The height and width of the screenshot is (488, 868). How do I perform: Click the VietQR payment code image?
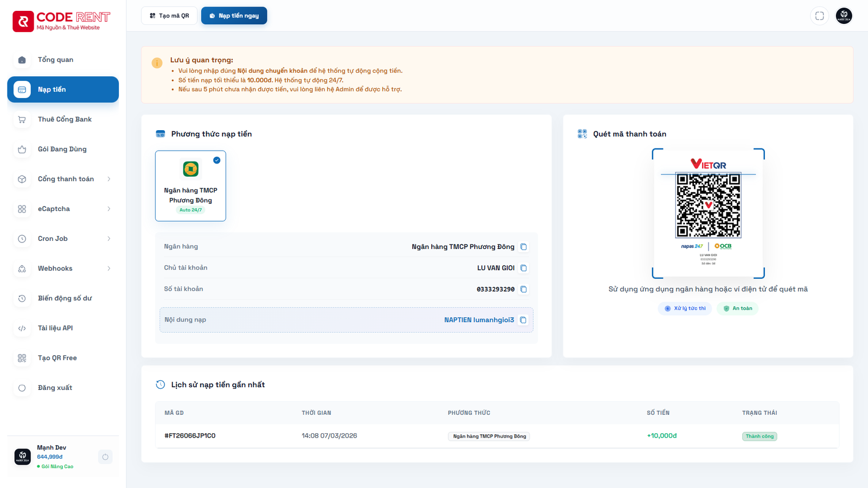(x=708, y=206)
